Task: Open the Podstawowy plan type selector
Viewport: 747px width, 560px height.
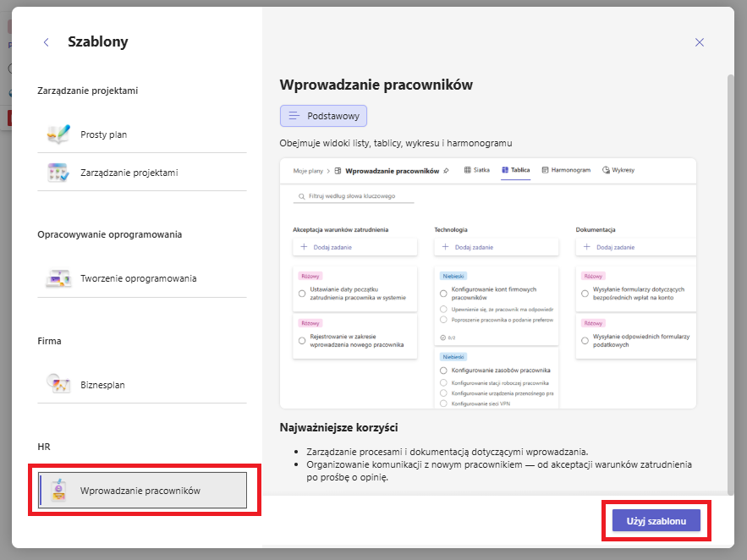Action: [323, 116]
